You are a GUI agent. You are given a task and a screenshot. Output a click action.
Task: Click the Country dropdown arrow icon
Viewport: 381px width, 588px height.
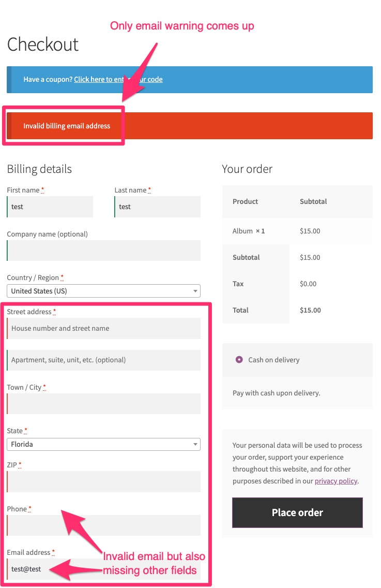[195, 291]
